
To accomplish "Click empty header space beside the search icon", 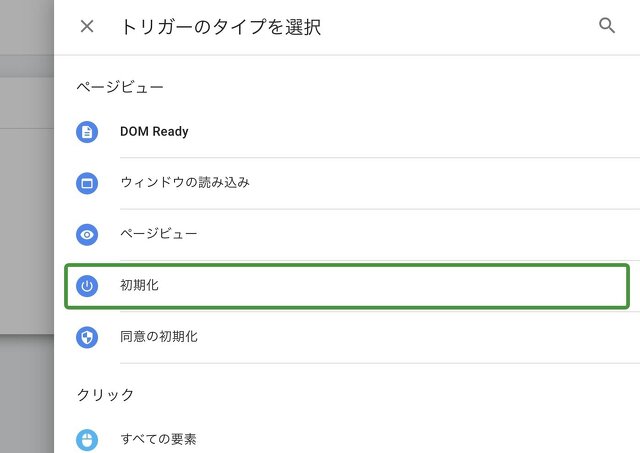I will pos(480,27).
